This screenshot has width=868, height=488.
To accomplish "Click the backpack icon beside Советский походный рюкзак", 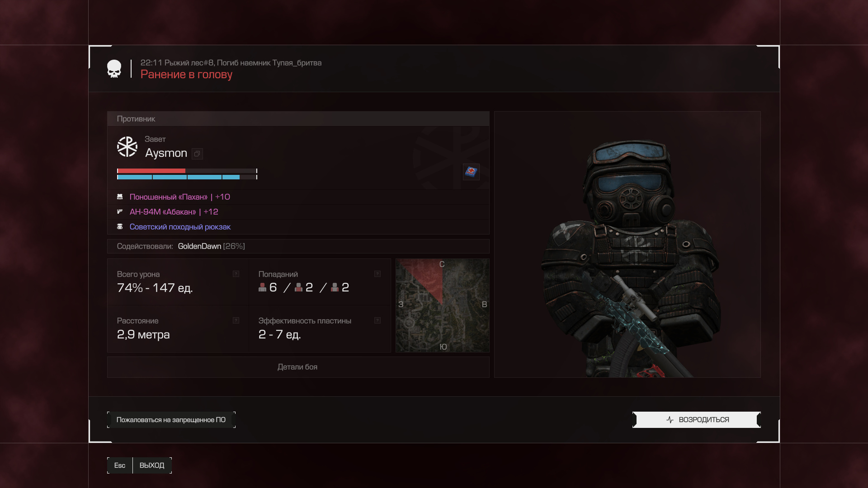I will click(120, 226).
